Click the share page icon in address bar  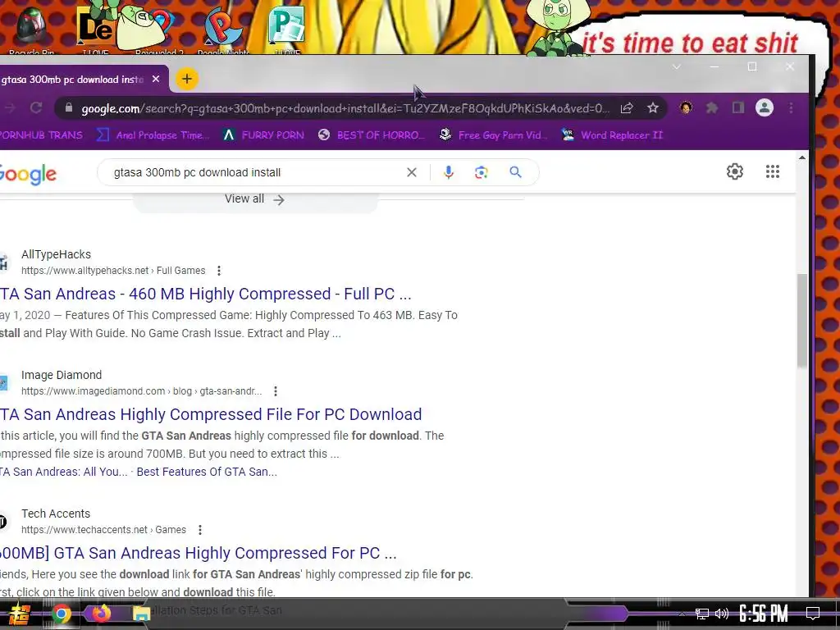627,108
